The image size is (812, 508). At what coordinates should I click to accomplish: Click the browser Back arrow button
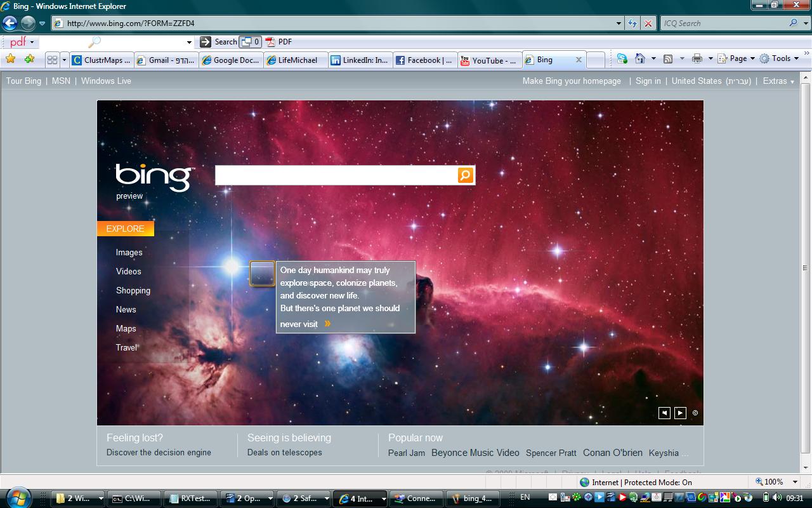(x=10, y=23)
